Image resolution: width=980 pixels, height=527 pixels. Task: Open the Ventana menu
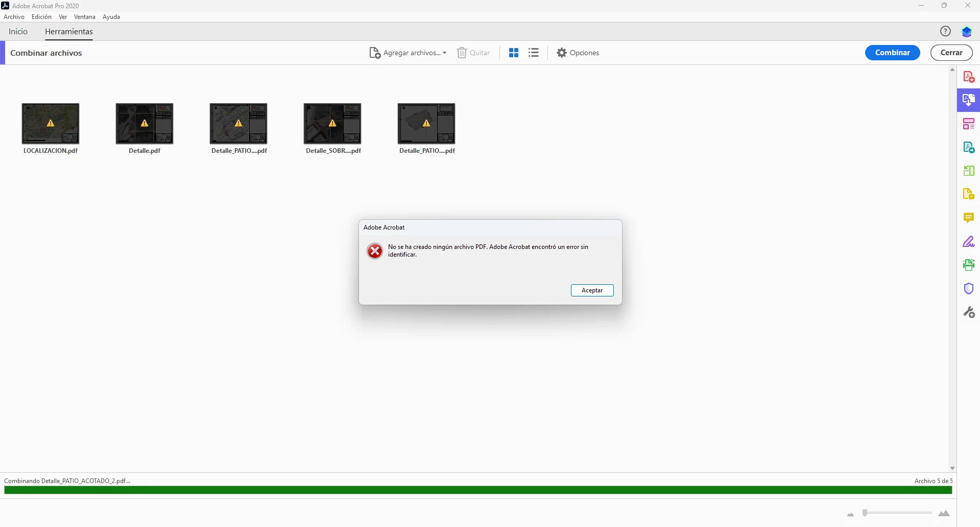point(85,17)
